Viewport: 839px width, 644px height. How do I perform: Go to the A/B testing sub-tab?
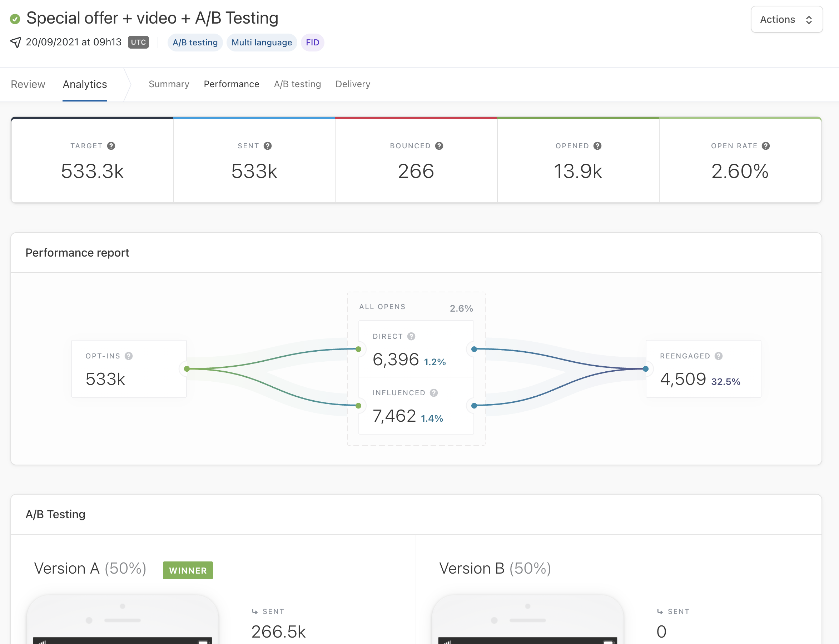pyautogui.click(x=297, y=84)
